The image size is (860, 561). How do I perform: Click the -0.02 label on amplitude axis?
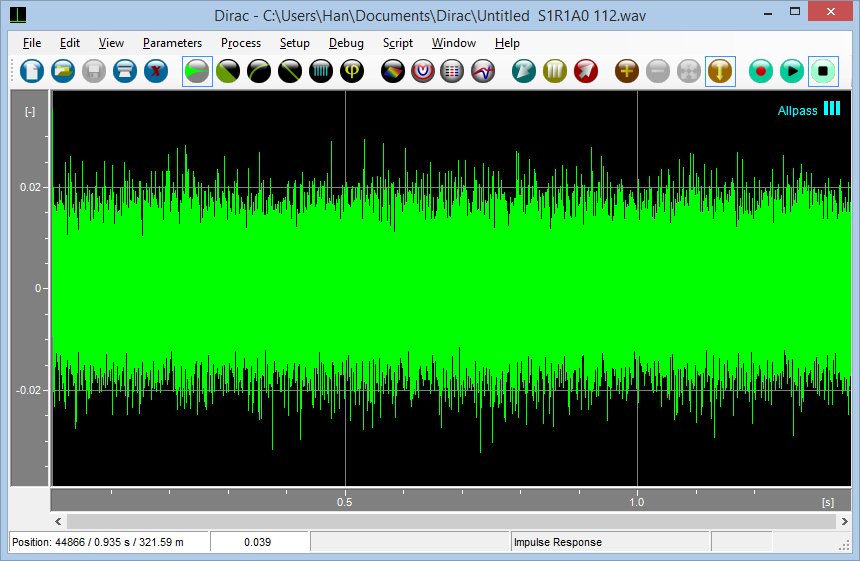pyautogui.click(x=28, y=390)
